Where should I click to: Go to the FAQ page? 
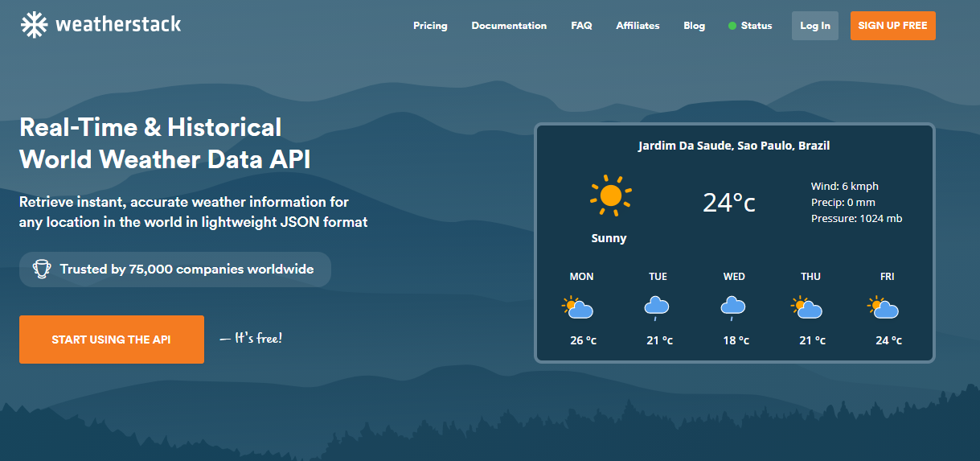click(x=581, y=26)
